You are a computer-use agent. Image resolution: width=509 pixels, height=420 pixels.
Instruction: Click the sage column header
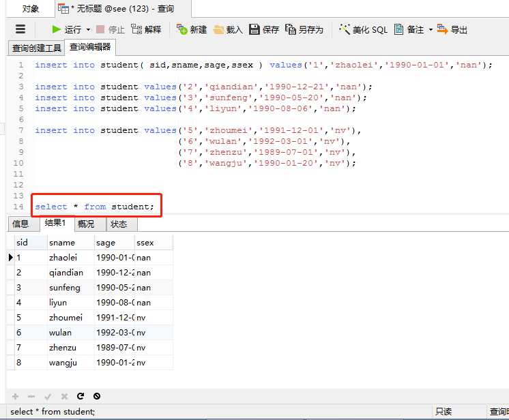tap(114, 243)
